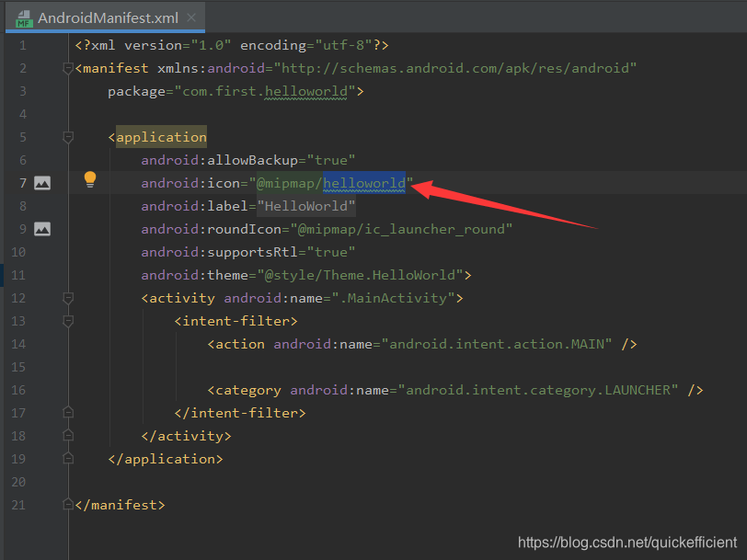Viewport: 747px width, 560px height.
Task: Collapse the activity element using line 12 fold arrow
Action: point(67,298)
